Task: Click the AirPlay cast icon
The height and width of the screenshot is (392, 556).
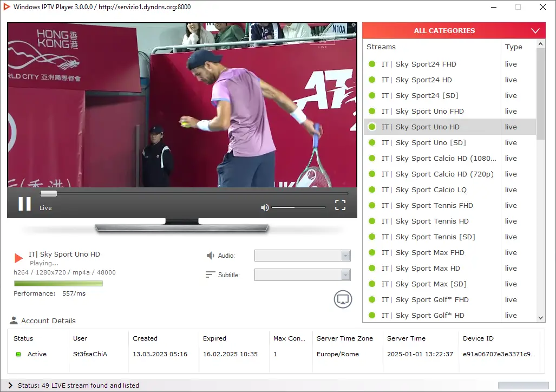Action: (x=343, y=299)
